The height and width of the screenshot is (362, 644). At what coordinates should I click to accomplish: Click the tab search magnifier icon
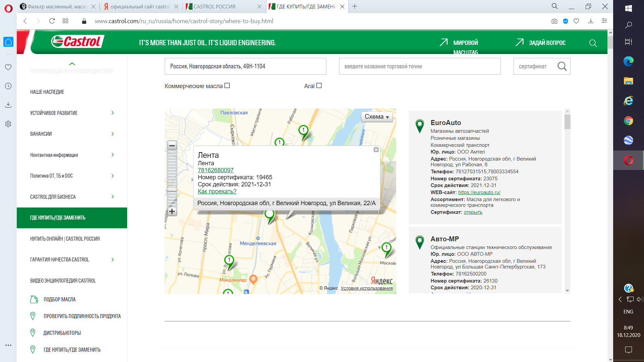[555, 6]
